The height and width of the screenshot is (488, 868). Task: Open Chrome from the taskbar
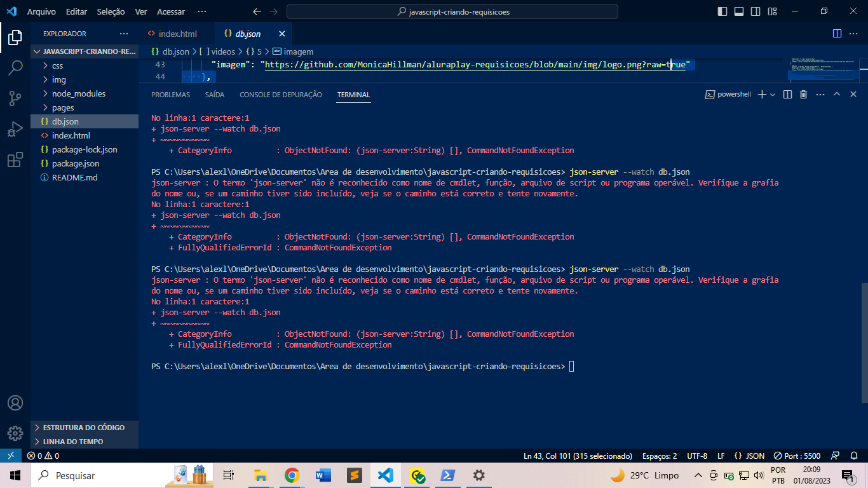point(292,475)
